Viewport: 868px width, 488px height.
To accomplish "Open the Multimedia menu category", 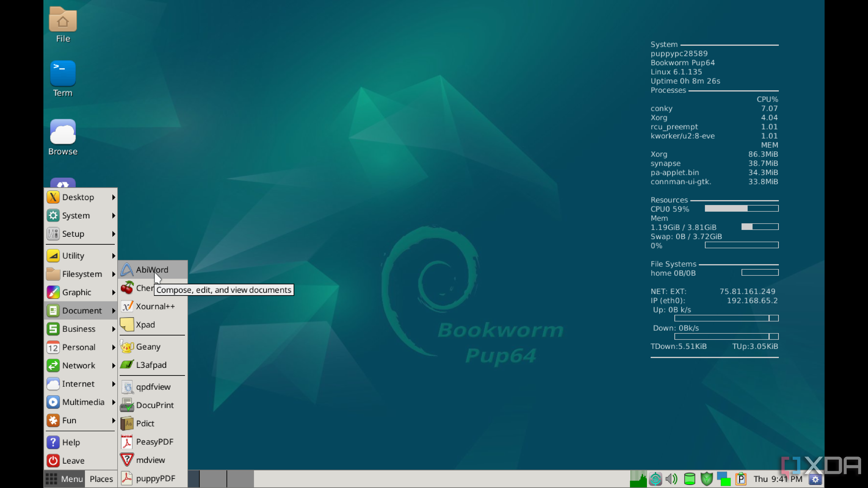I will click(81, 402).
